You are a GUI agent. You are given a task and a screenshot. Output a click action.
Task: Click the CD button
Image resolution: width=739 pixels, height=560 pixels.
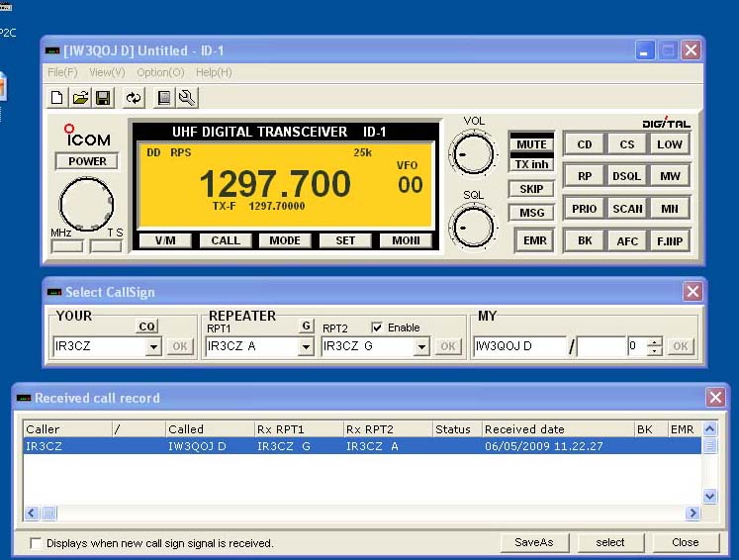click(x=585, y=144)
